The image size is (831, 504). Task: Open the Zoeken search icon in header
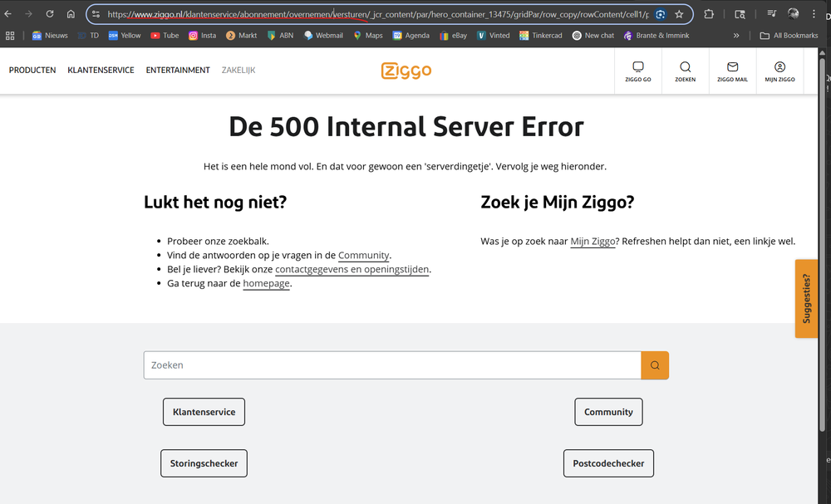point(686,71)
